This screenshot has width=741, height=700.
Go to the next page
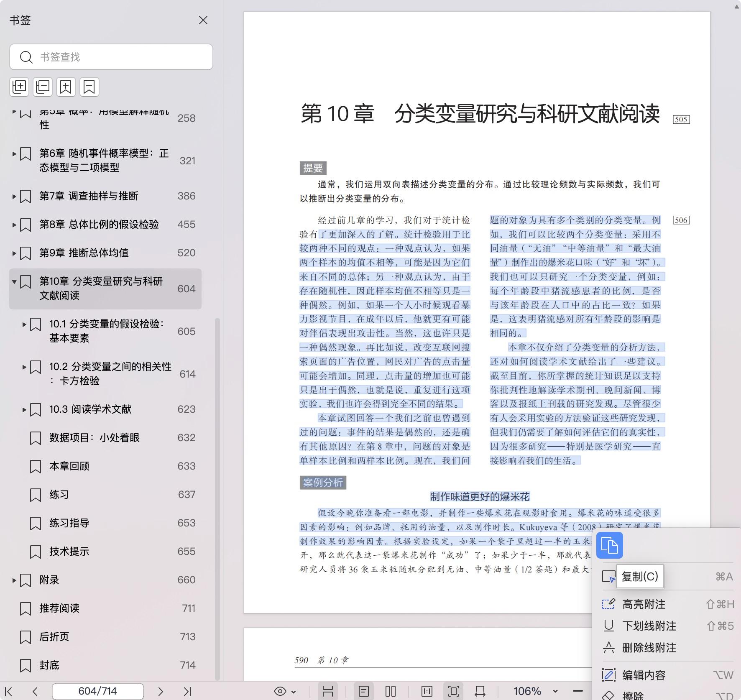tap(160, 691)
